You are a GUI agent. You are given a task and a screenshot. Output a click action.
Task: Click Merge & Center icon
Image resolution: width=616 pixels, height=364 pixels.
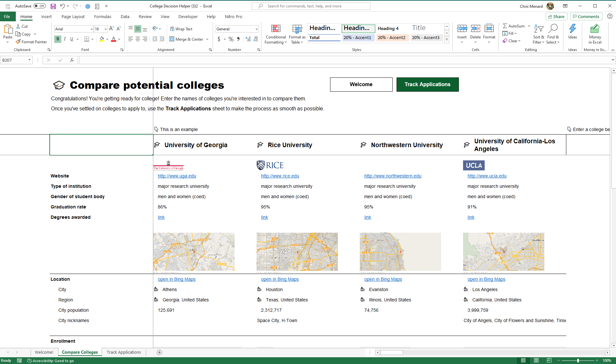[172, 39]
